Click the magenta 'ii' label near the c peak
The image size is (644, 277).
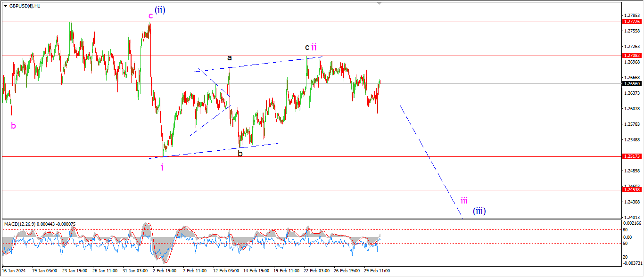314,47
